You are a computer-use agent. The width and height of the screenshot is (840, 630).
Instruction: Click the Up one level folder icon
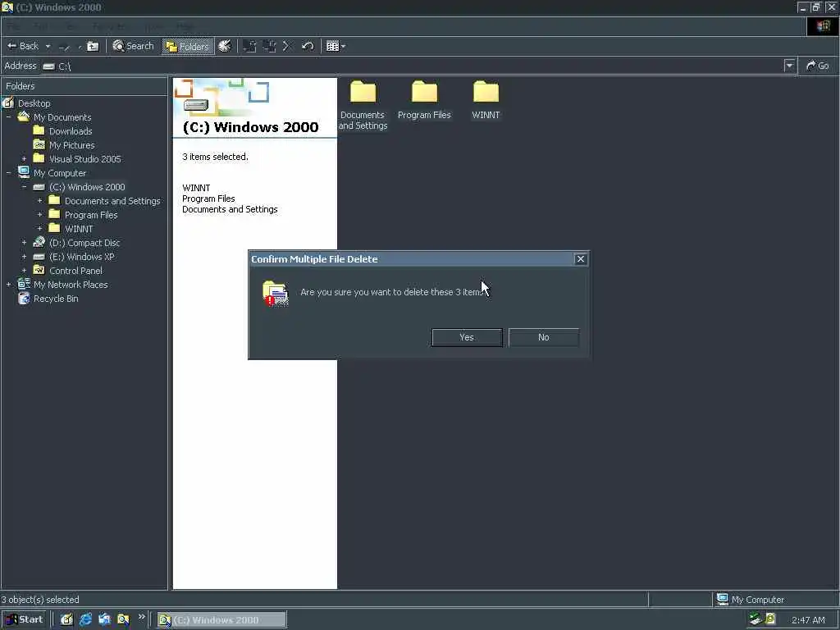(x=93, y=46)
